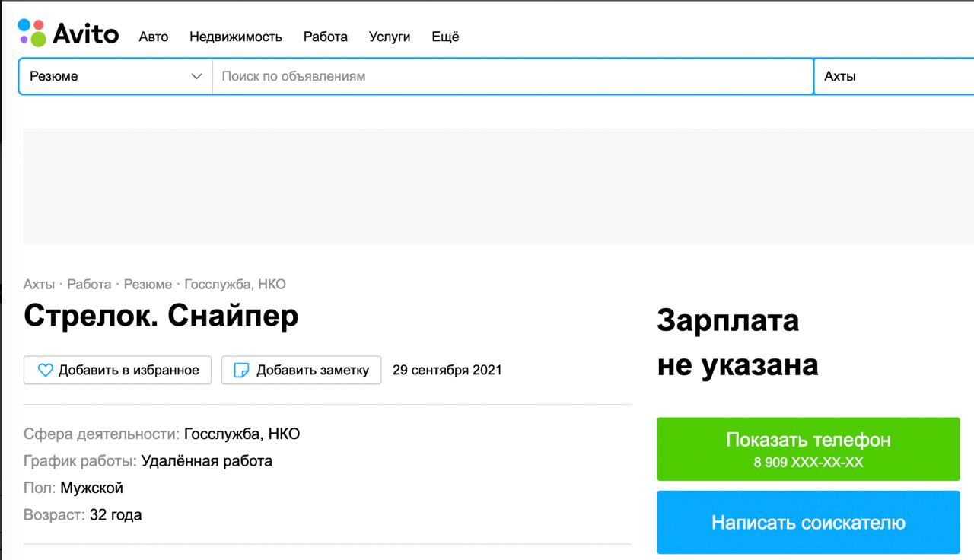Image resolution: width=974 pixels, height=560 pixels.
Task: Click the Добавить заметку button
Action: [301, 371]
